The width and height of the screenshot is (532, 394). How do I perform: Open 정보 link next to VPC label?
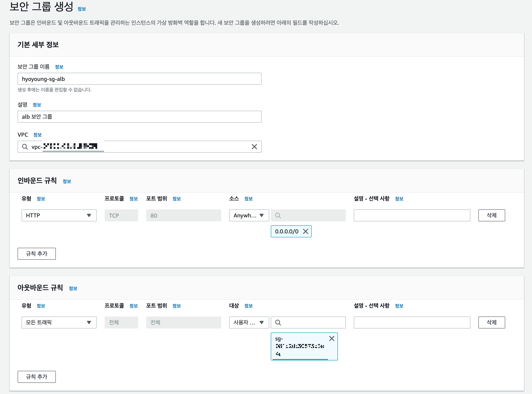(37, 135)
